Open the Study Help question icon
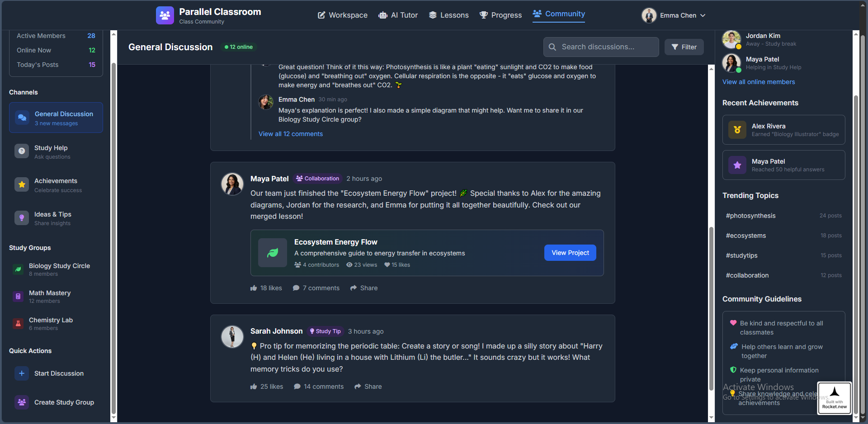The width and height of the screenshot is (868, 424). pyautogui.click(x=22, y=151)
